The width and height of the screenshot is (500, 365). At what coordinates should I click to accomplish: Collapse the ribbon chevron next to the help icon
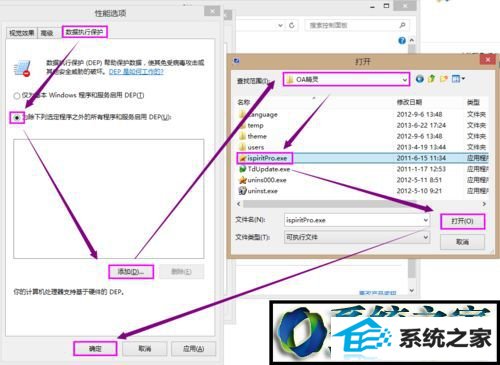[x=412, y=40]
